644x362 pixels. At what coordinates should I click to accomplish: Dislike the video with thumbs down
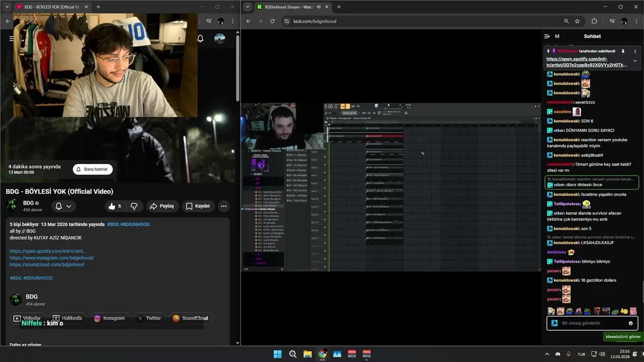coord(134,206)
